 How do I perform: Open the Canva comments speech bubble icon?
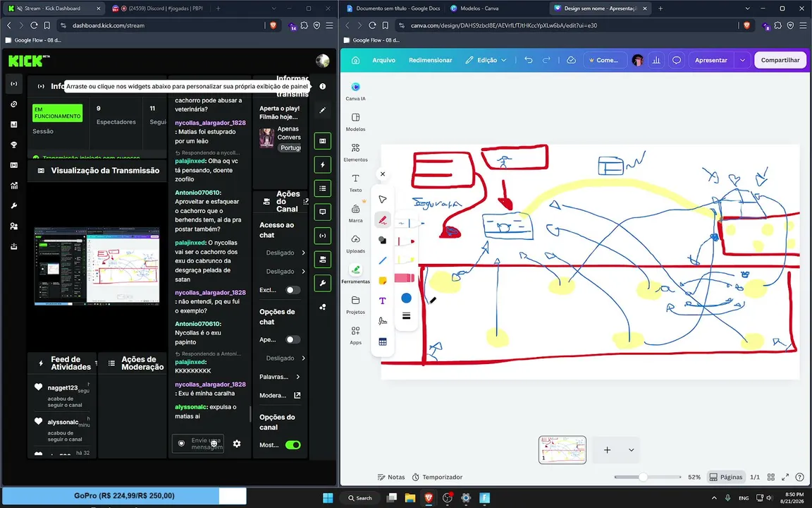pyautogui.click(x=677, y=60)
